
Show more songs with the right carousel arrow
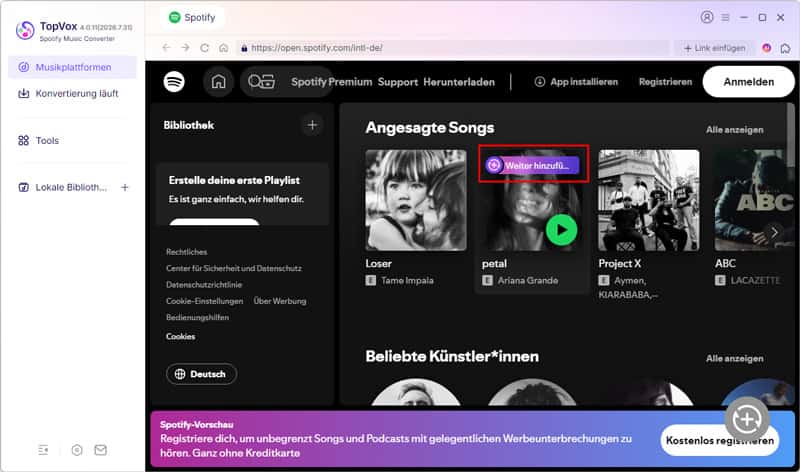pos(774,232)
